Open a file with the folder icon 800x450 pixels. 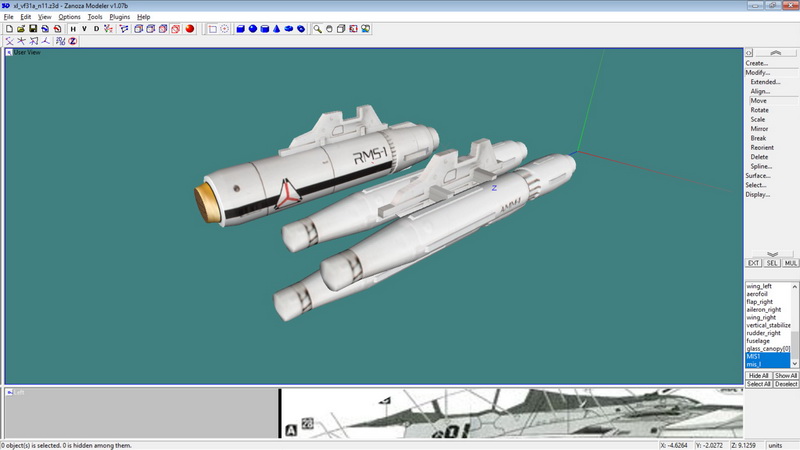pyautogui.click(x=21, y=29)
